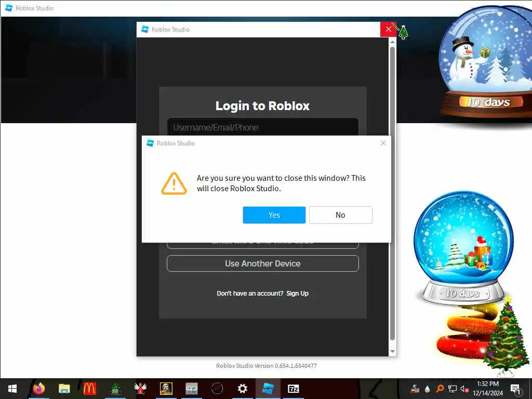
Task: Open the Sign Up link
Action: pyautogui.click(x=297, y=293)
